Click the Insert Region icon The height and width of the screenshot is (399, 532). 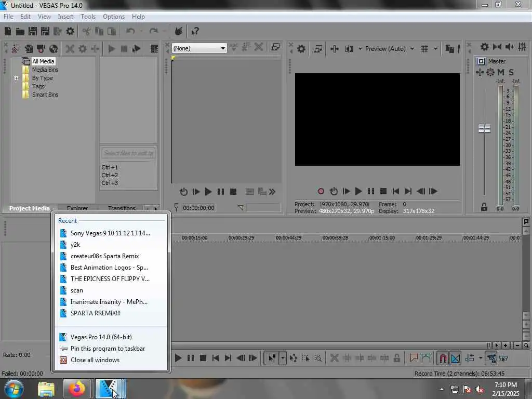pos(426,358)
